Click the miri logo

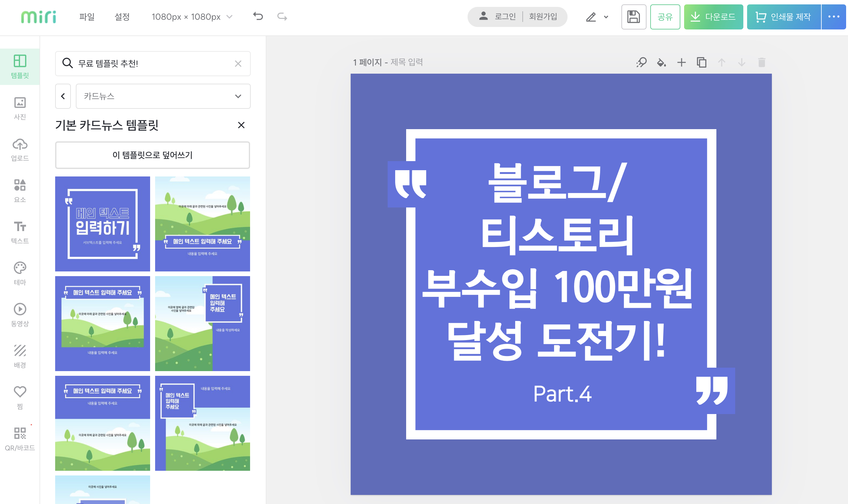[x=39, y=17]
